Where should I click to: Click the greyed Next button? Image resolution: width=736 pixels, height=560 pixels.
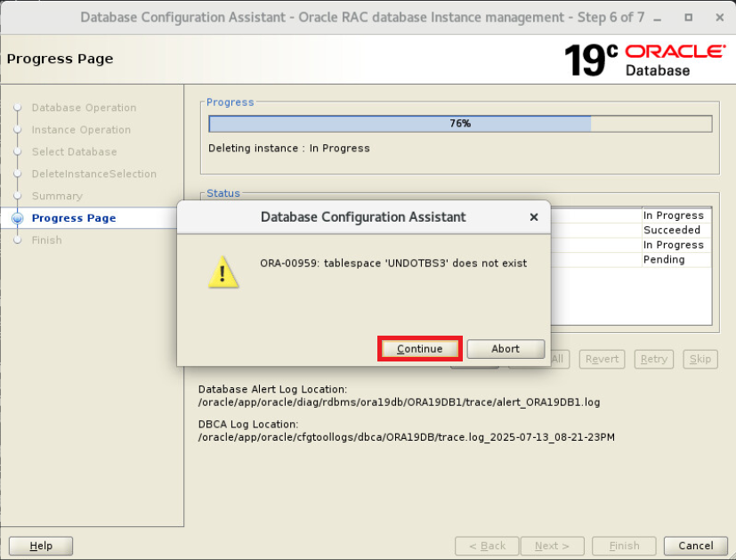(552, 546)
